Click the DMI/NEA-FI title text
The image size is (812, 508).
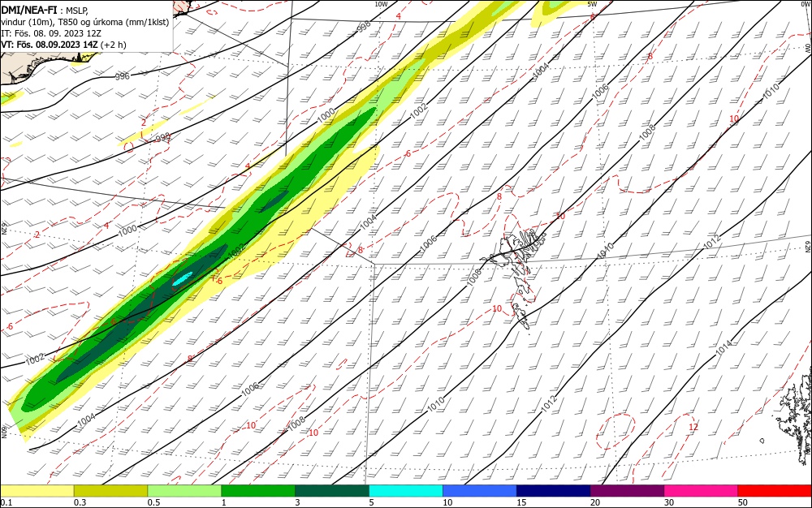(29, 9)
